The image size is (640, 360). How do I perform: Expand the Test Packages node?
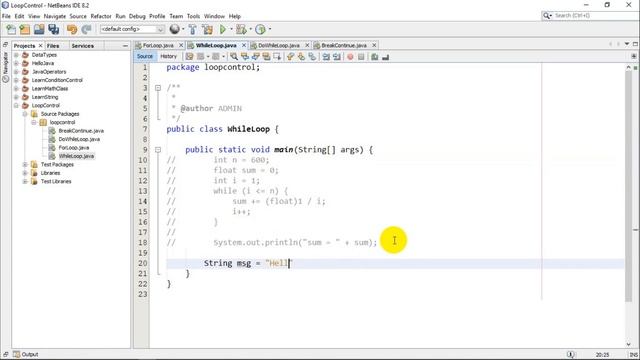(25, 164)
